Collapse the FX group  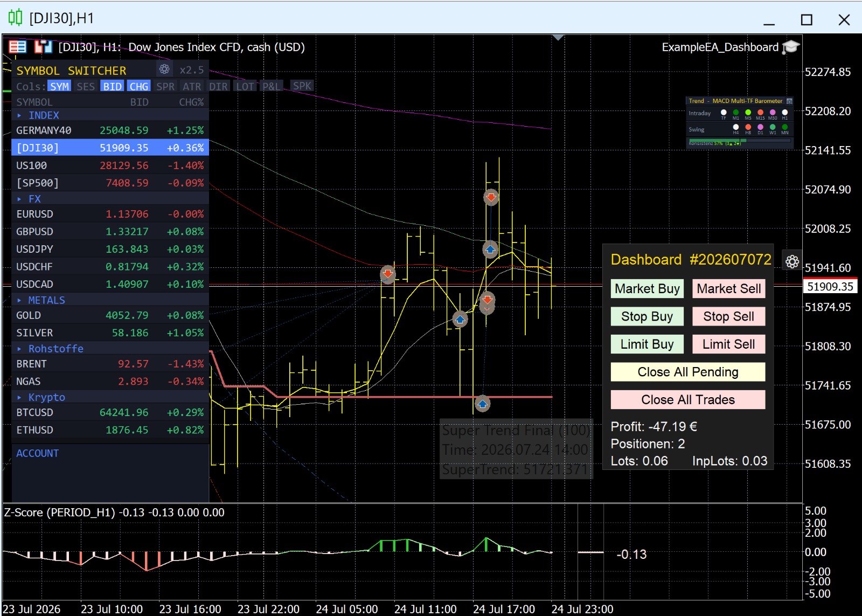pyautogui.click(x=110, y=199)
